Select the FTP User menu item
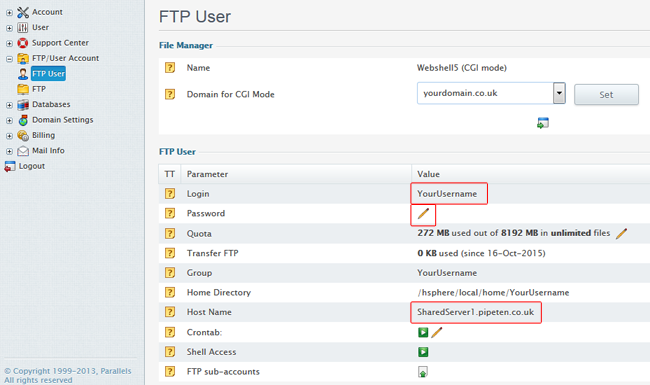The image size is (650, 385). pos(49,74)
